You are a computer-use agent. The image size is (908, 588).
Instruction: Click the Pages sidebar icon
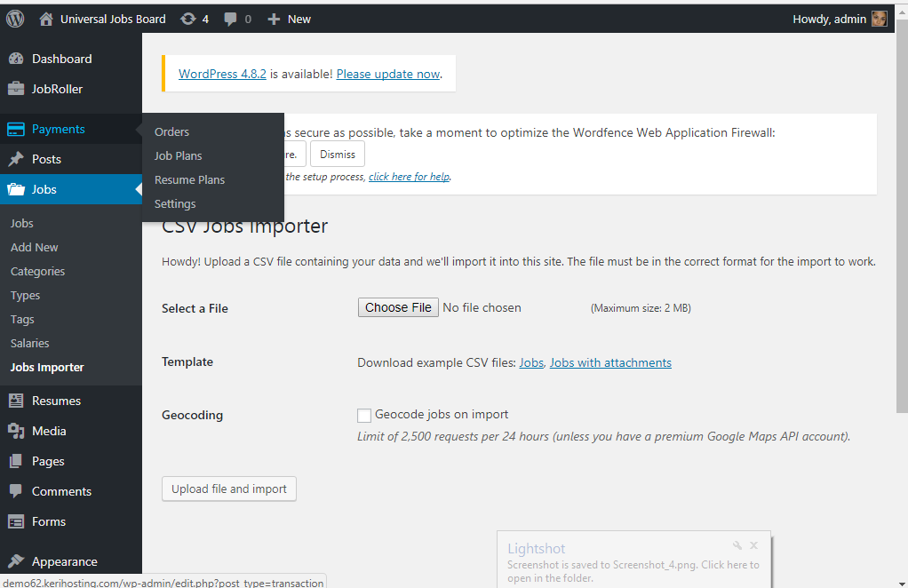click(16, 461)
